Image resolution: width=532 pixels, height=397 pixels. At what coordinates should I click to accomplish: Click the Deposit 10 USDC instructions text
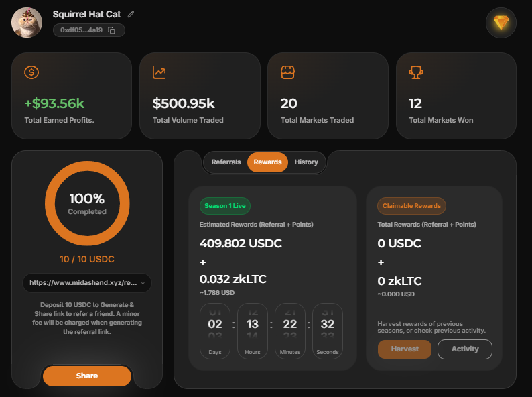point(87,319)
